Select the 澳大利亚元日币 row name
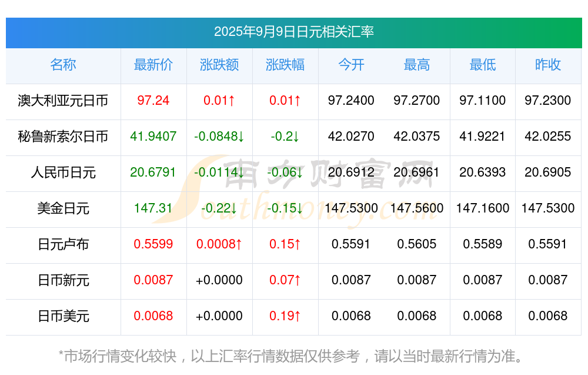 pos(63,101)
